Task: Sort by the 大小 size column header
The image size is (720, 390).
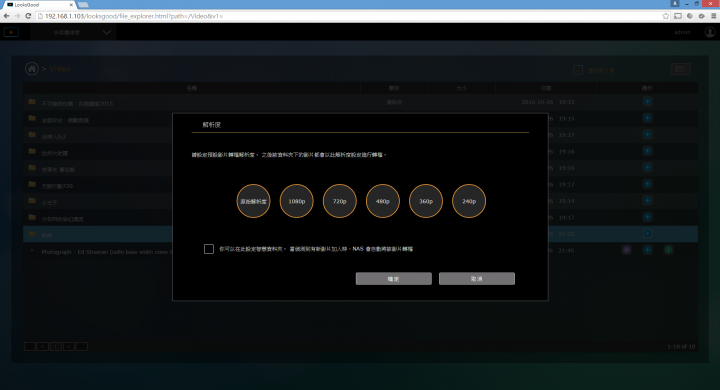Action: click(461, 88)
